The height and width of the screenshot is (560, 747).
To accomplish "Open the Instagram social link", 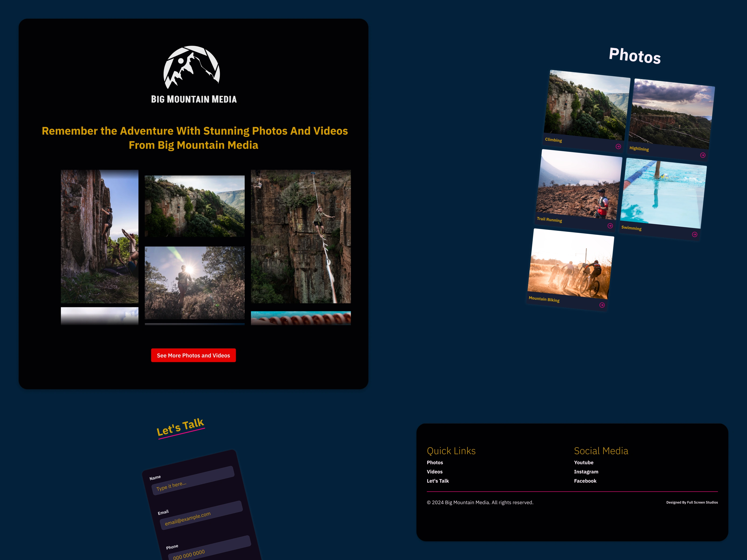I will 586,472.
